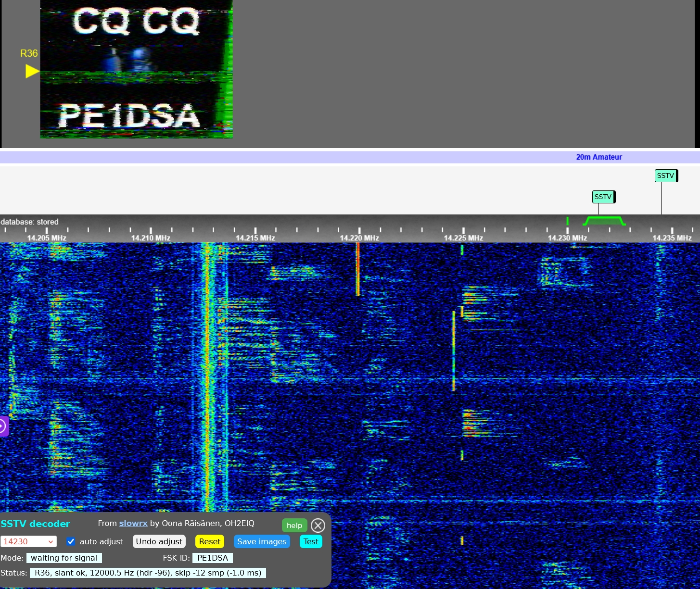Select the SSTV label nearest 14.230 MHz
The image size is (700, 589).
tap(603, 197)
